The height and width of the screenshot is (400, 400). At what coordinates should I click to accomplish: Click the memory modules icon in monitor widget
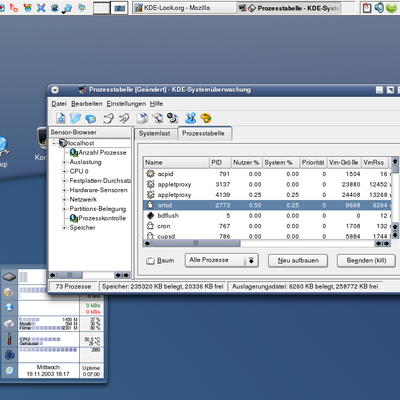click(x=9, y=292)
